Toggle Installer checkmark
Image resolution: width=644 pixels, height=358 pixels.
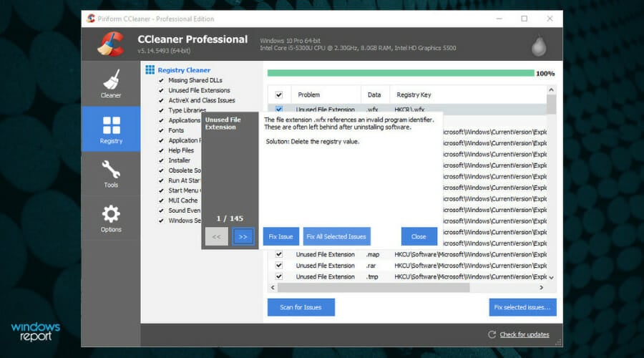tap(161, 160)
